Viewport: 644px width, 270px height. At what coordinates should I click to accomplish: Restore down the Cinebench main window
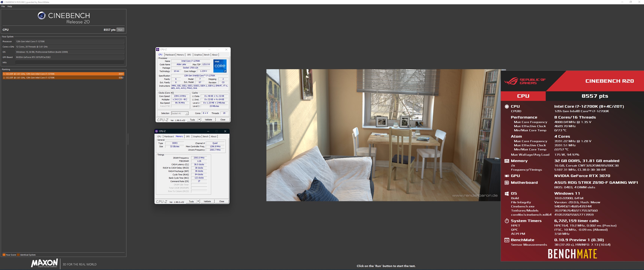click(x=631, y=2)
